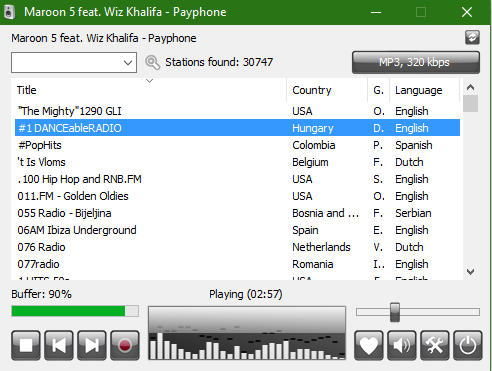Screen dimensions: 492x371
Task: Click scroll down arrow of station list
Action: [470, 272]
